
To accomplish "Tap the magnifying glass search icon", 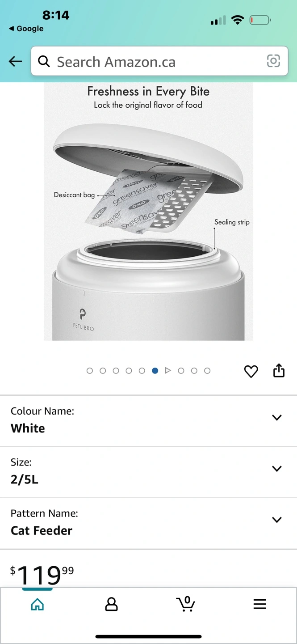I will coord(44,61).
